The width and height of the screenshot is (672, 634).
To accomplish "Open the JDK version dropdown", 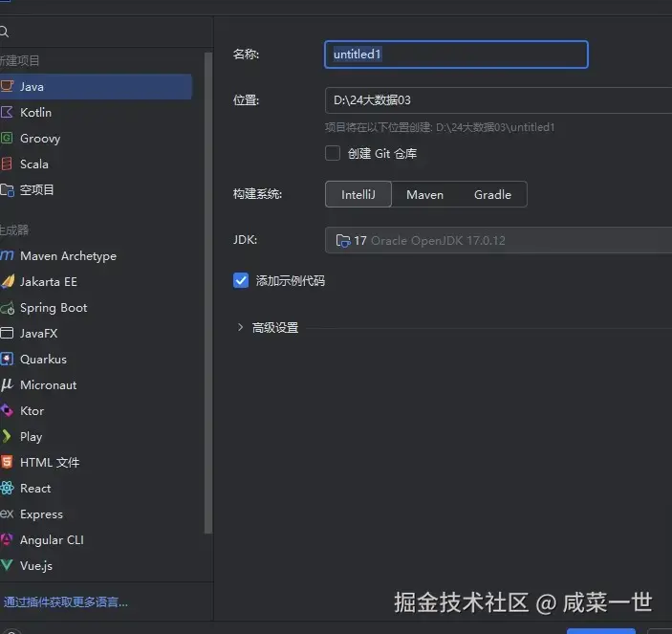I will pyautogui.click(x=498, y=240).
